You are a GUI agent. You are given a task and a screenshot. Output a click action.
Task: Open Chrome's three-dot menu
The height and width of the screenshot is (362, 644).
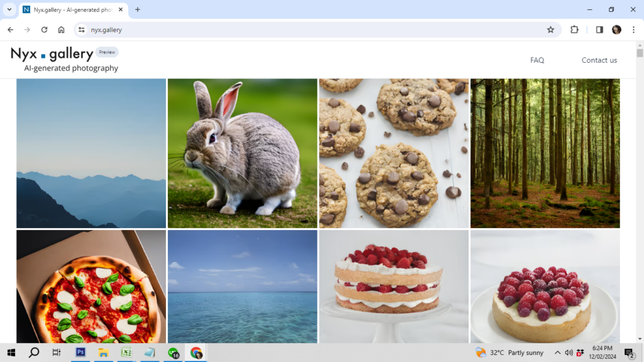(633, 30)
